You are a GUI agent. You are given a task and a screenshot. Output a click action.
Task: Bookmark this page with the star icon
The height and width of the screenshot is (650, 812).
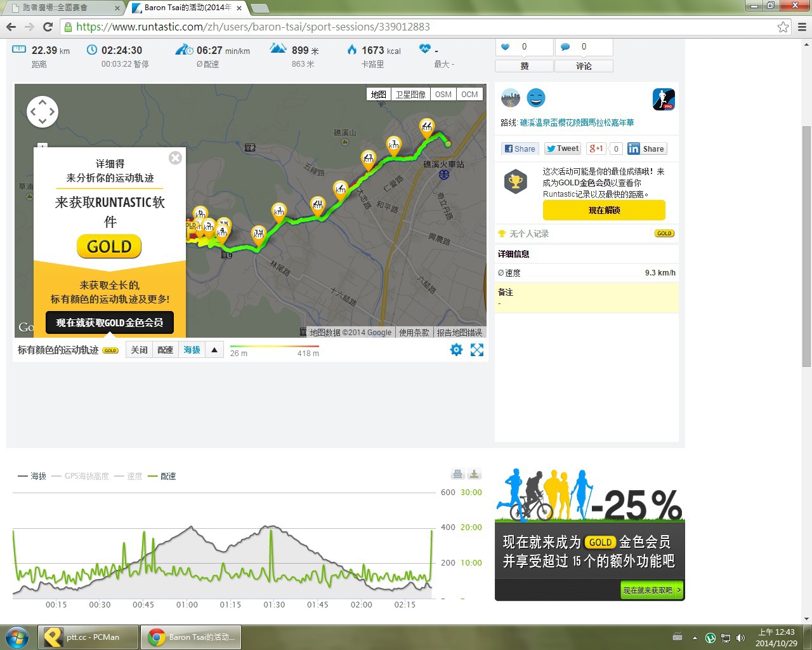click(783, 27)
